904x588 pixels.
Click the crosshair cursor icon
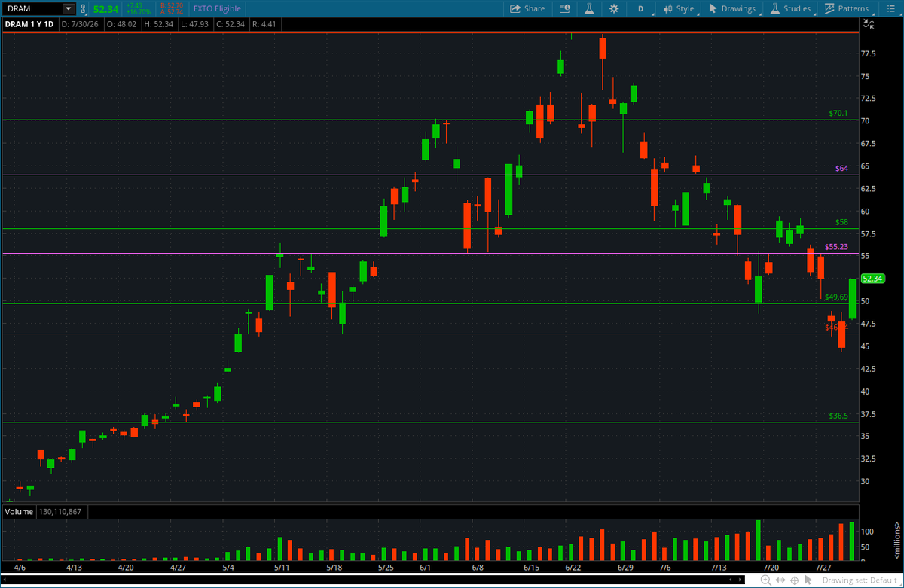coord(794,580)
